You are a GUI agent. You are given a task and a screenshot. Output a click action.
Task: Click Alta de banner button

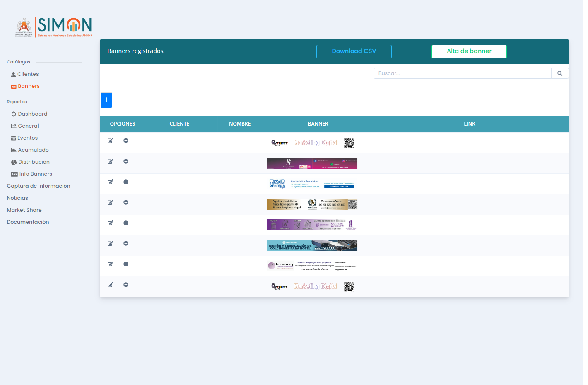coord(469,51)
